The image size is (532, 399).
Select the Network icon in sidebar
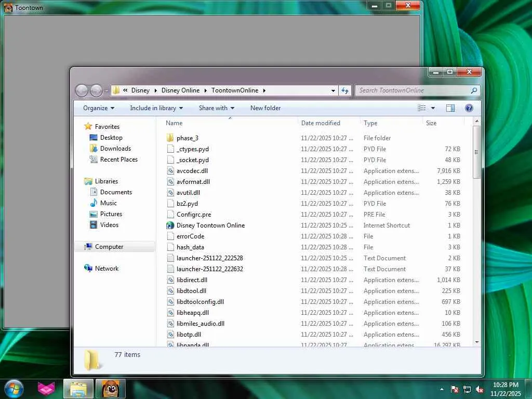pos(88,268)
